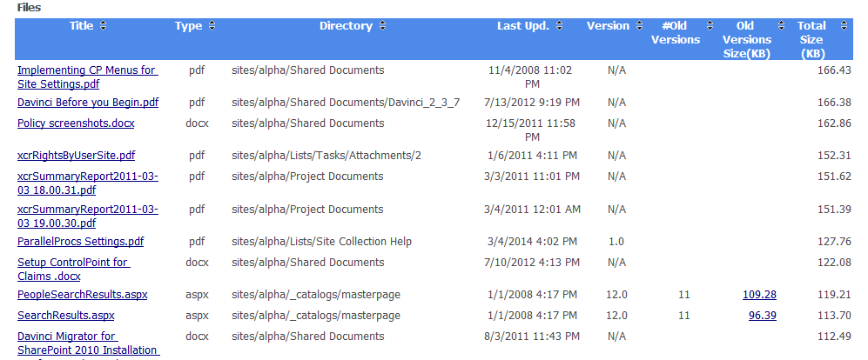Screen dimensions: 868x360
Task: Open SearchResults.aspx file link
Action: (65, 316)
